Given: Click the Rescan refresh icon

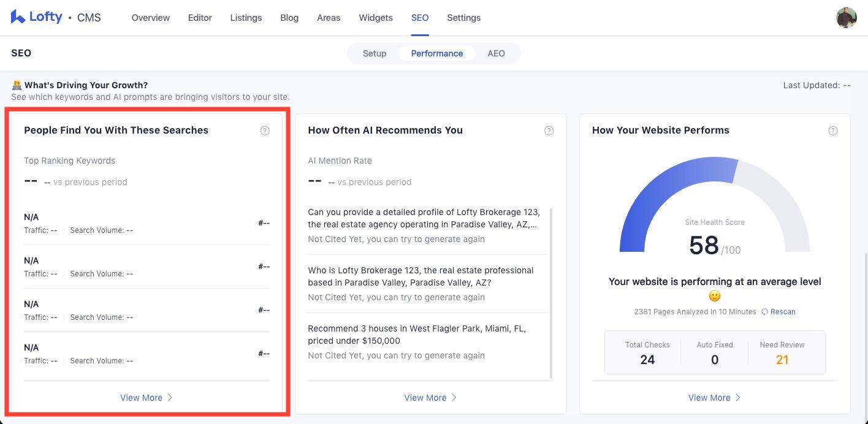Looking at the screenshot, I should (x=764, y=312).
